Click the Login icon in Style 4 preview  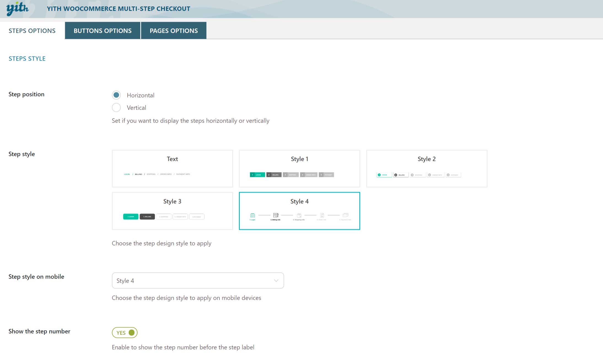click(252, 215)
